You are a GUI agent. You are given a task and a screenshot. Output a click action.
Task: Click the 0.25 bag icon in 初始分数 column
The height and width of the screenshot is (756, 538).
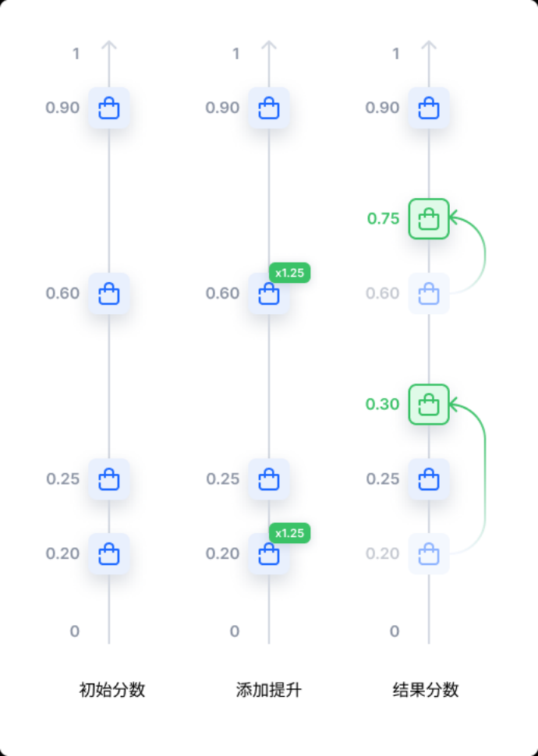coord(109,479)
